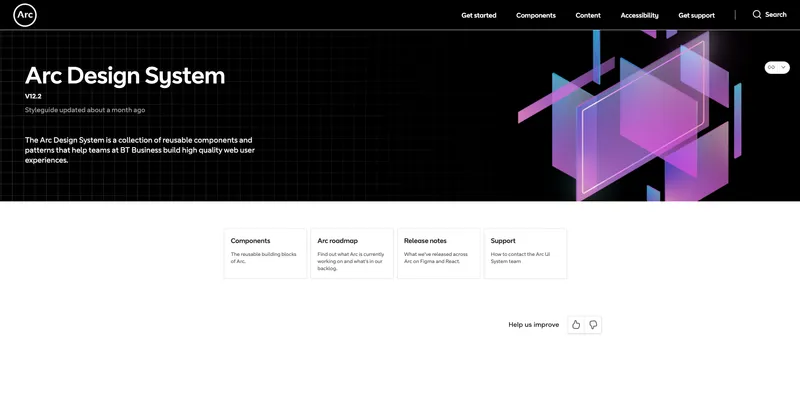The width and height of the screenshot is (800, 414).
Task: Click the thumbs up feedback icon
Action: click(576, 325)
